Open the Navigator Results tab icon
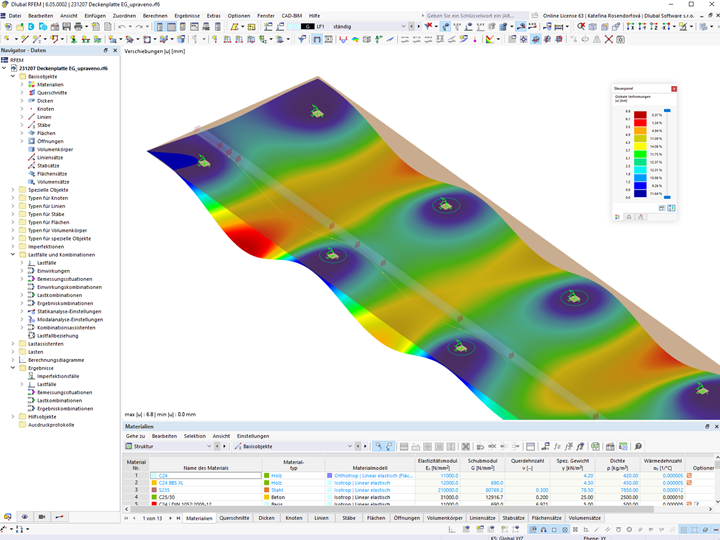This screenshot has height=540, width=720. (59, 517)
